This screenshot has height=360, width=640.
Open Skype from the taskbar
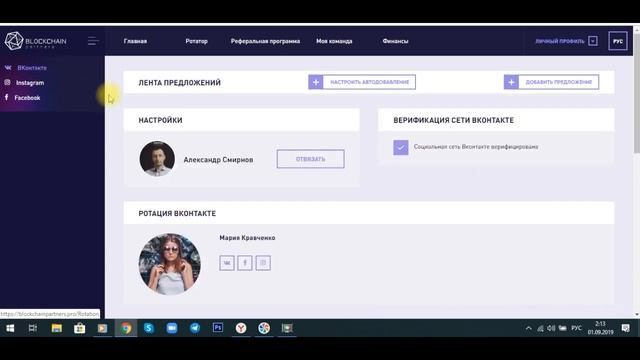[149, 328]
